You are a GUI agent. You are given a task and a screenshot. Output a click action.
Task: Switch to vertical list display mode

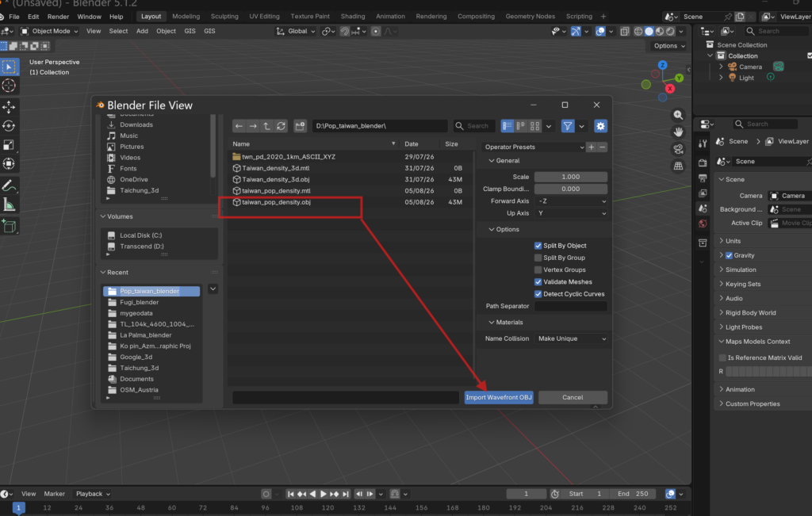(507, 126)
